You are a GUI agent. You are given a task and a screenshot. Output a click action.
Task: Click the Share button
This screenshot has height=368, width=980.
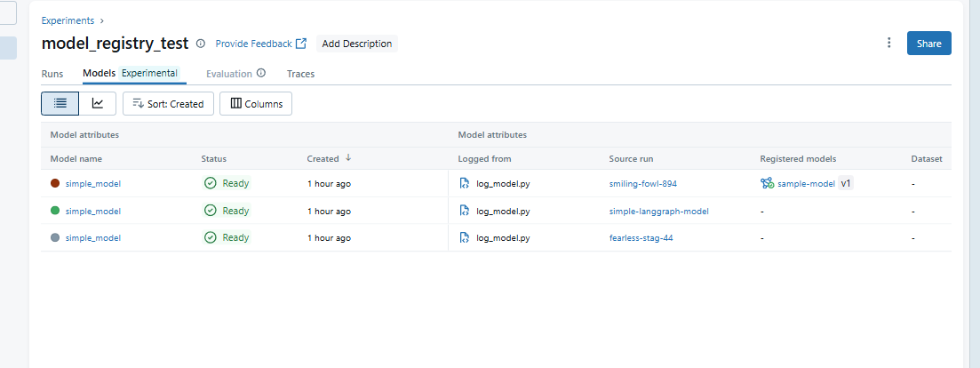point(928,43)
